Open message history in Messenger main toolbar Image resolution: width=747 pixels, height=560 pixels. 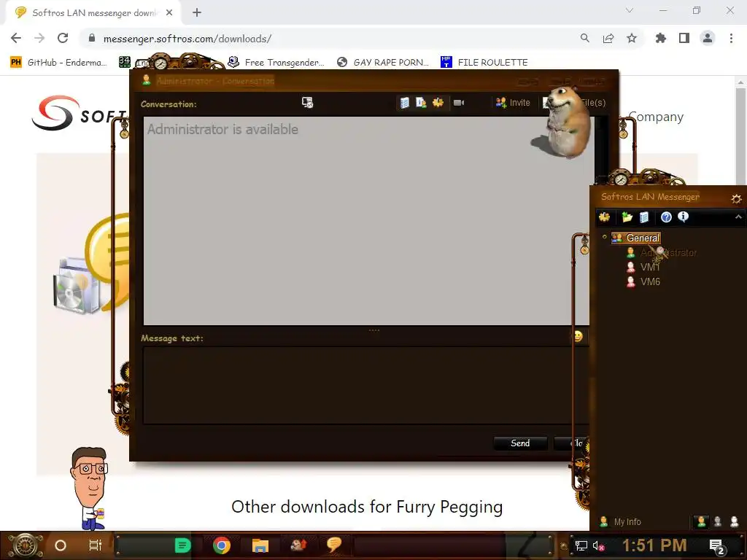tap(644, 217)
